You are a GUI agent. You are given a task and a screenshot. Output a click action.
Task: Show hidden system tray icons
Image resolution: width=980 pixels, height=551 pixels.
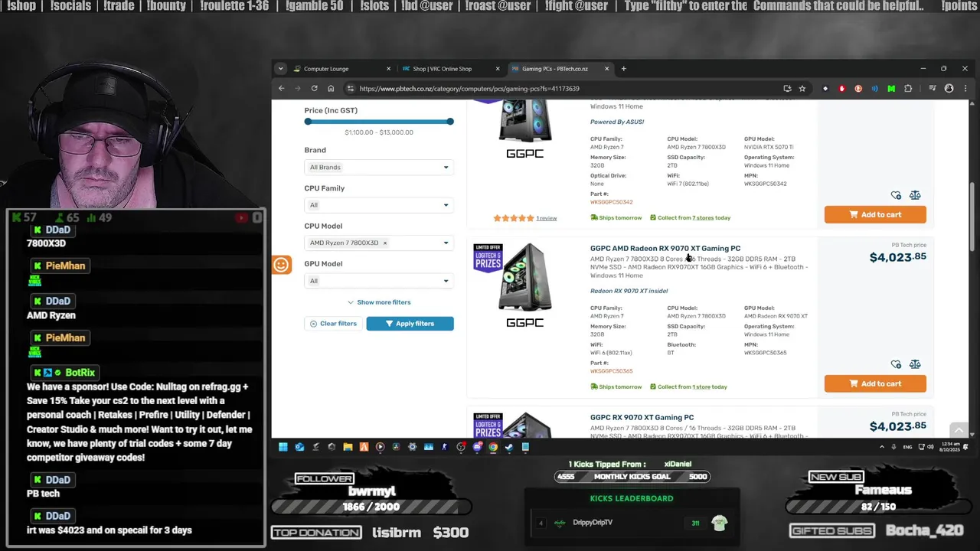point(882,447)
